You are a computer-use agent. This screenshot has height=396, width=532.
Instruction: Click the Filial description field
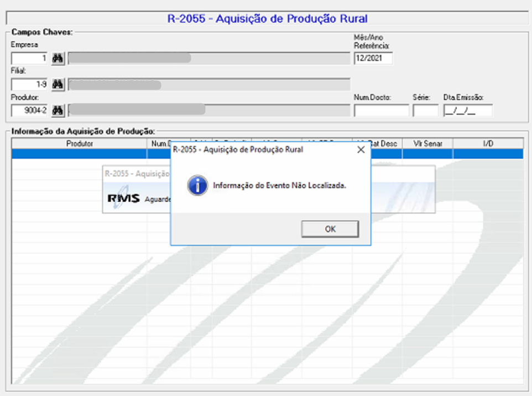click(209, 84)
